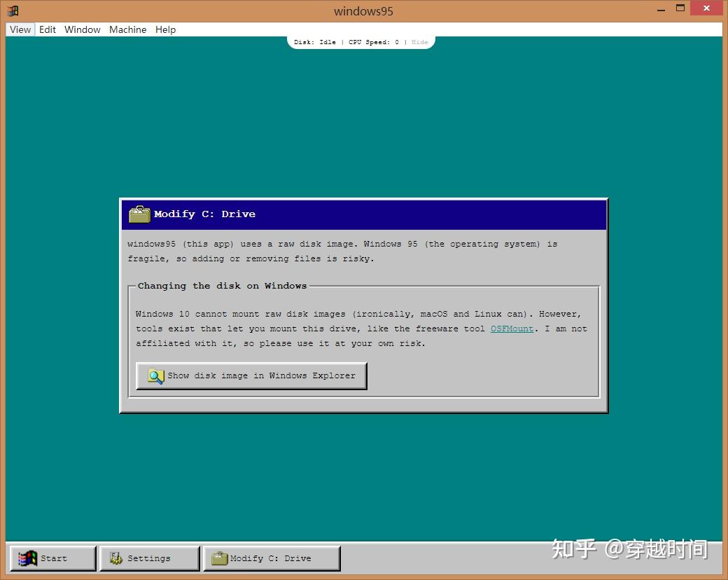Click Show disk image in Windows Explorer
728x580 pixels.
coord(251,375)
